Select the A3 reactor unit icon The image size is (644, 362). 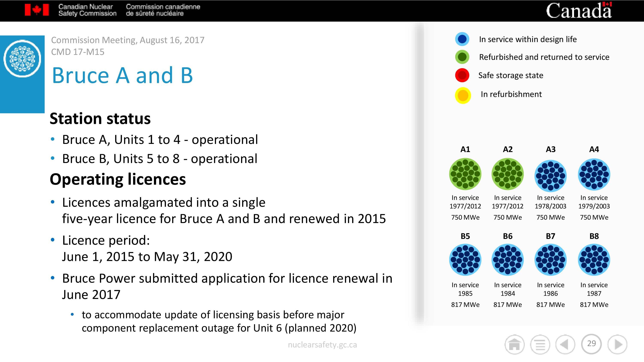click(550, 176)
